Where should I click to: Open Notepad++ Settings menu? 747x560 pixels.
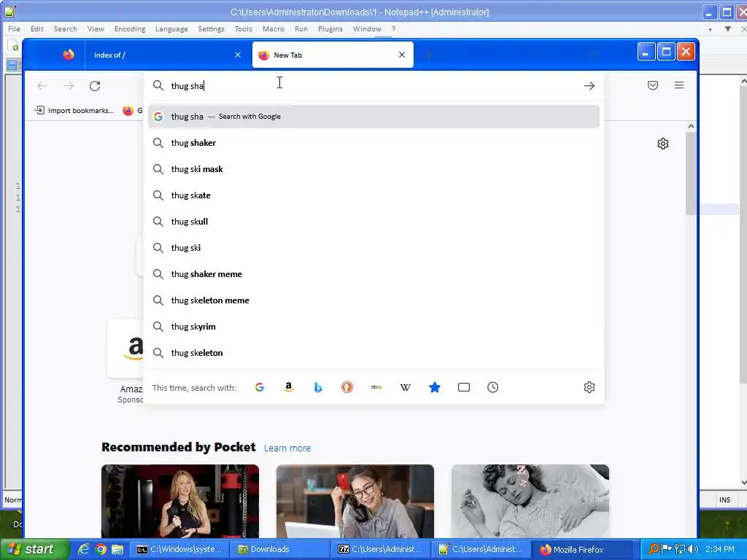[x=211, y=28]
